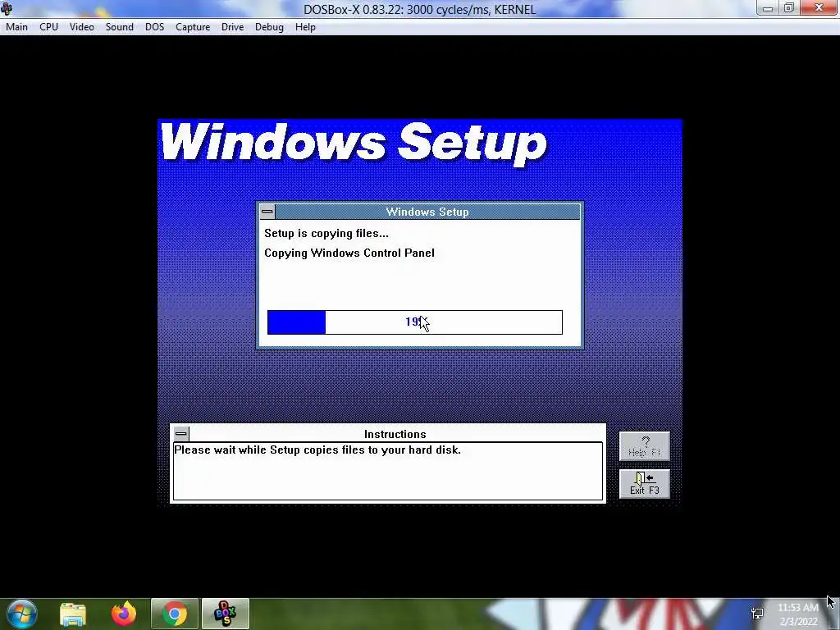Image resolution: width=840 pixels, height=630 pixels.
Task: Open the Main menu
Action: [16, 27]
